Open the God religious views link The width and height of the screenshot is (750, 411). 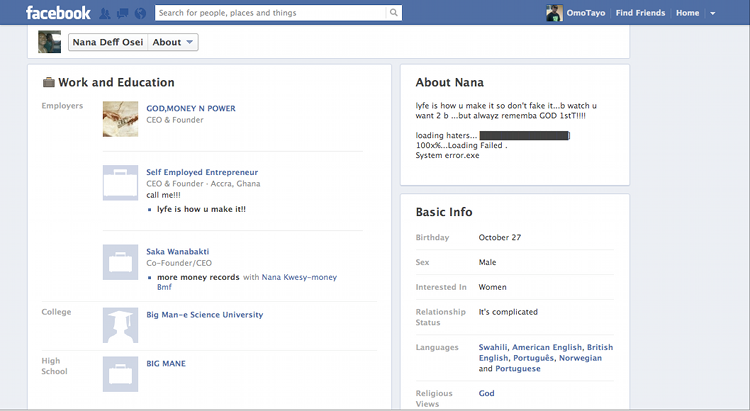tap(486, 393)
